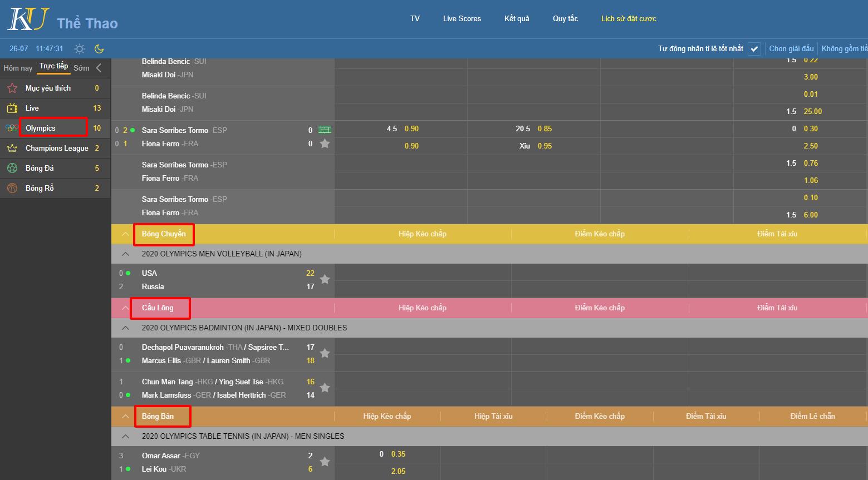Open court view icon for Sara Sorribes Tormo match
This screenshot has height=480, width=868.
(325, 130)
